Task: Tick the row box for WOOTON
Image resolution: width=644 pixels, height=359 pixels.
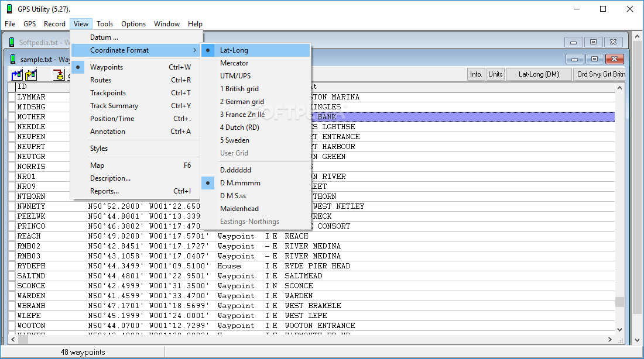Action: pos(12,326)
